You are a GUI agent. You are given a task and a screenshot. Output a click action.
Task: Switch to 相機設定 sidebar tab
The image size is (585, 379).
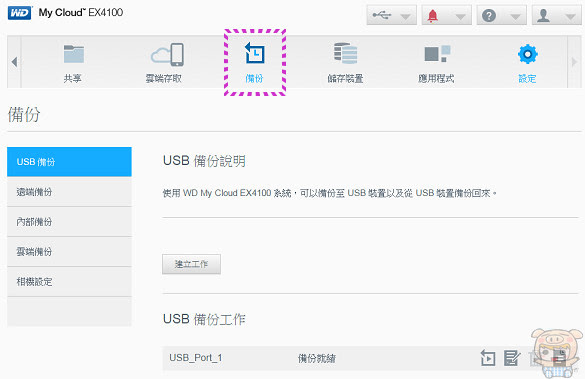coord(69,282)
